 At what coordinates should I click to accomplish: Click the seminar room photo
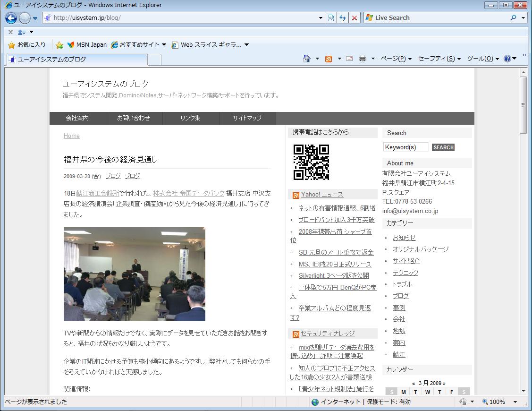coord(135,274)
